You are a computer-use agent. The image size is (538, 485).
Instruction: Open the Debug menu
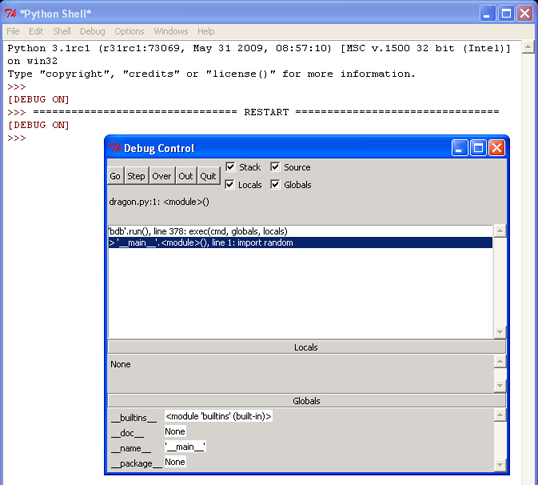tap(93, 31)
